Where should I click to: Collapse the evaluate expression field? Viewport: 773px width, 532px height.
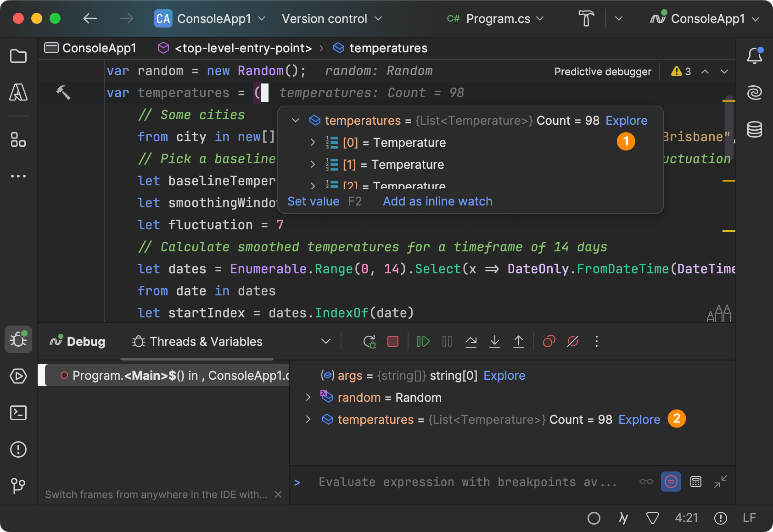[721, 482]
